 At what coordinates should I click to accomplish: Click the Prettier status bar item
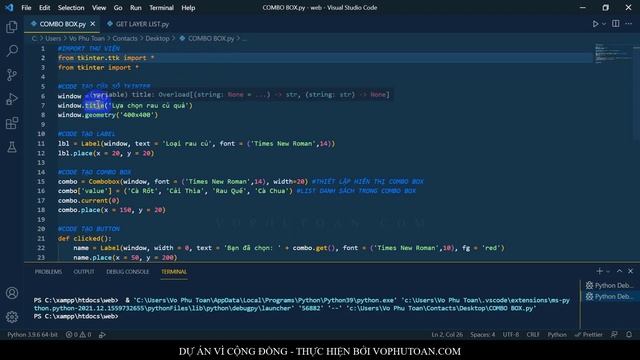tap(589, 335)
